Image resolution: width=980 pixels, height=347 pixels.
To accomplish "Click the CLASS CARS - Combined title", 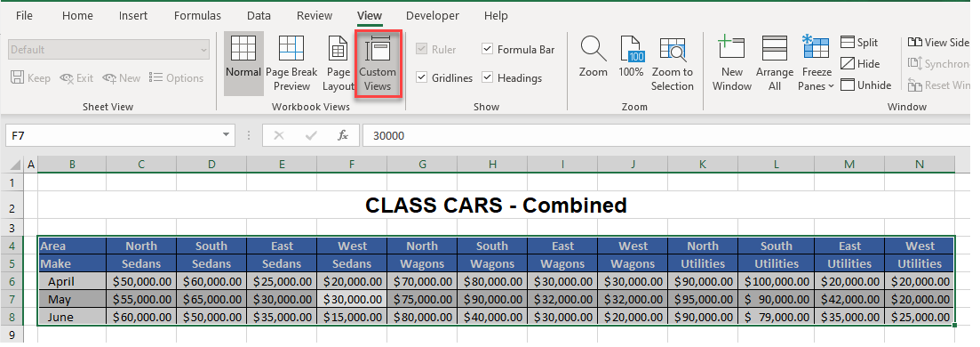I will coord(496,205).
